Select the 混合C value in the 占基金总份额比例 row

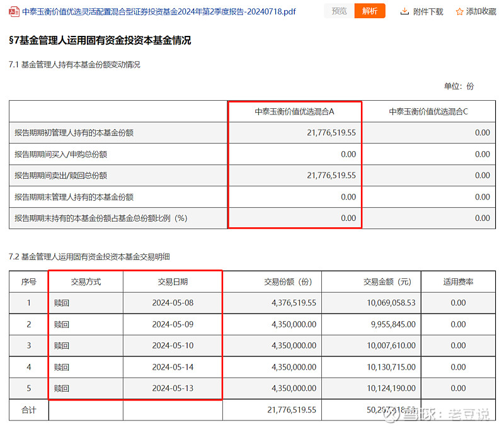coord(483,218)
